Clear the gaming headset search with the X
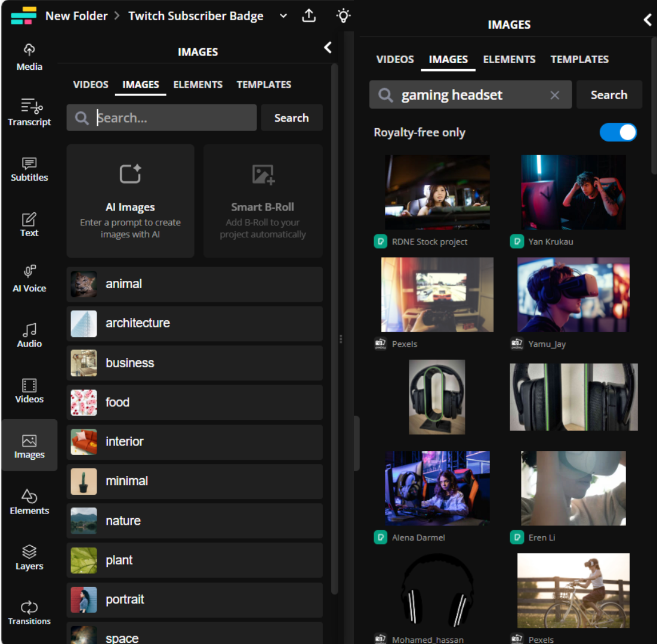Viewport: 657px width, 644px height. click(554, 94)
